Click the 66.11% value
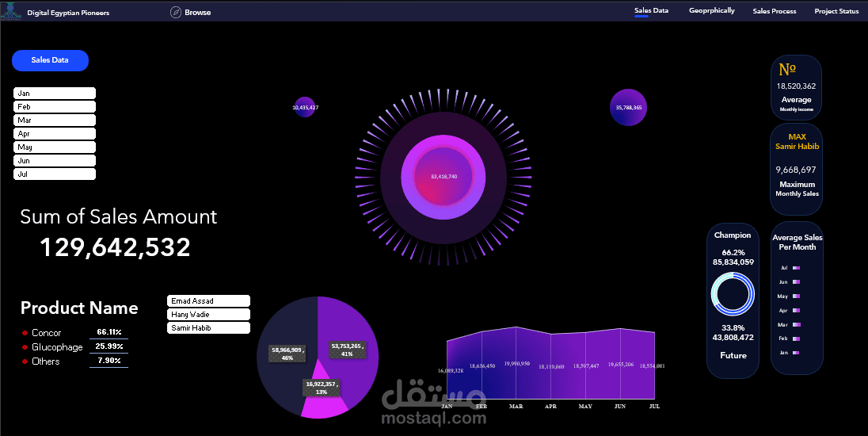Screen dimensions: 868x436 pos(109,332)
